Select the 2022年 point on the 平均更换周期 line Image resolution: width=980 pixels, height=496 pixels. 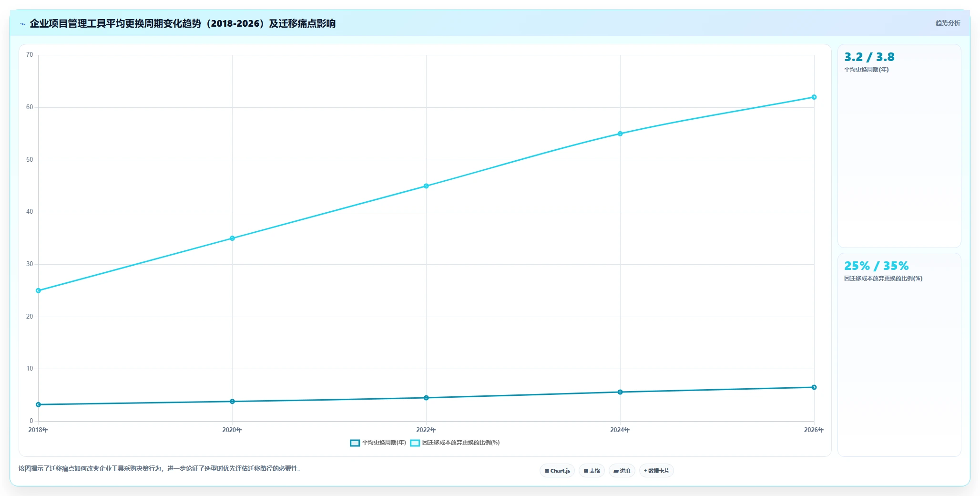pyautogui.click(x=426, y=398)
